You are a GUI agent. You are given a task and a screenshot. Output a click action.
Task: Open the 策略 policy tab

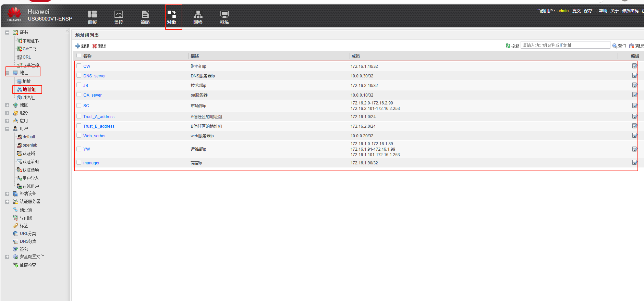coord(145,17)
